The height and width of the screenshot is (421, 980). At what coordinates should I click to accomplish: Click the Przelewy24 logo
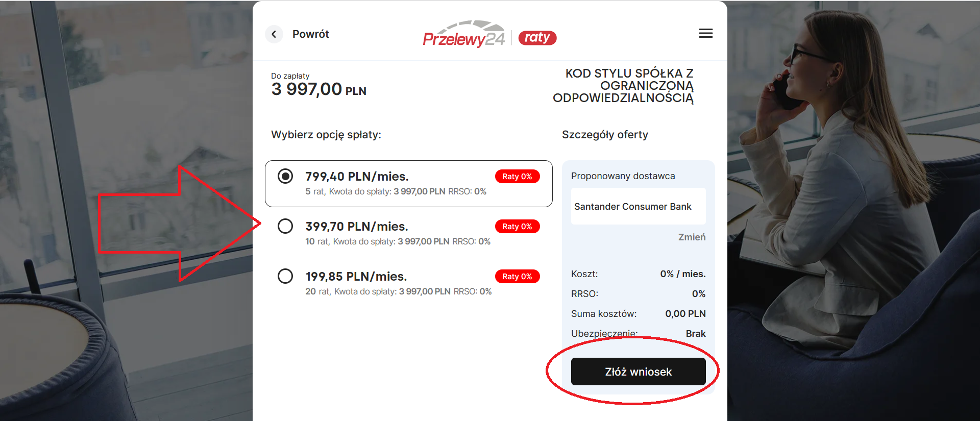pos(463,35)
